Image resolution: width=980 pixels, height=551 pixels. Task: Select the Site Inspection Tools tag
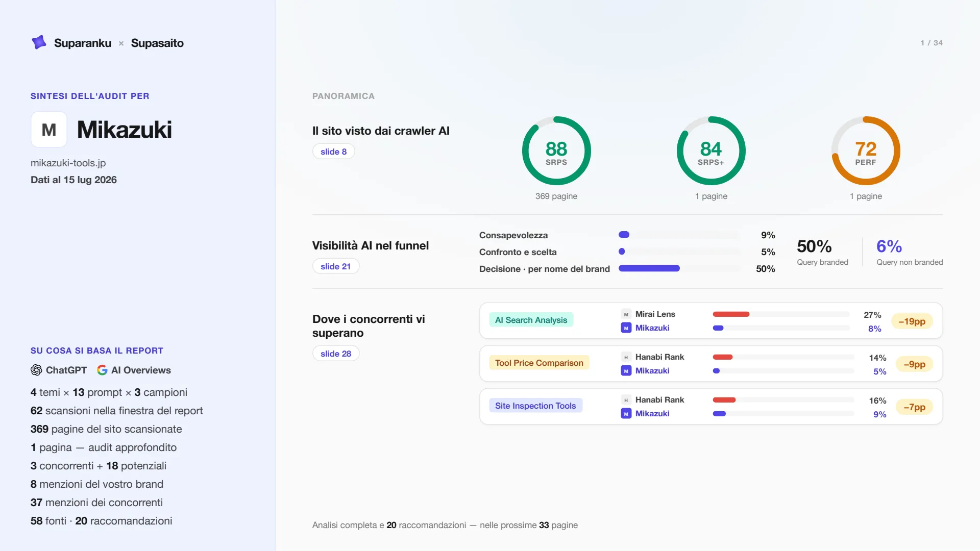(535, 406)
